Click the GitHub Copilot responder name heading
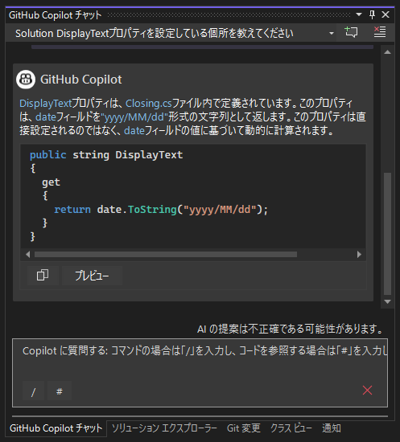Viewport: 400px width, 442px height. coord(81,79)
